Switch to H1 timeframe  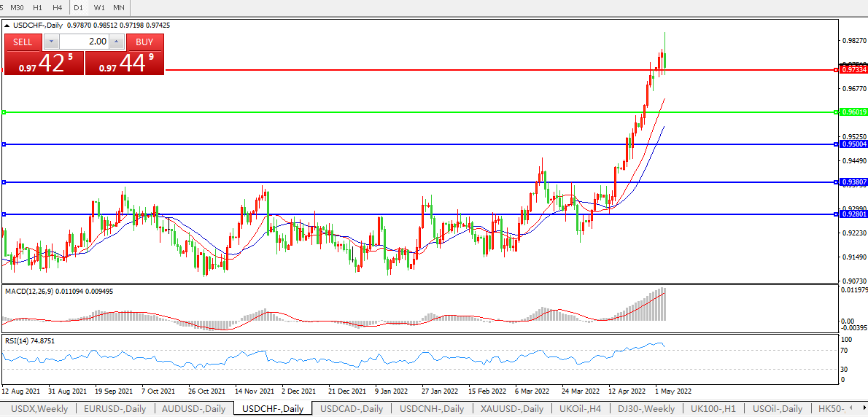[x=37, y=7]
